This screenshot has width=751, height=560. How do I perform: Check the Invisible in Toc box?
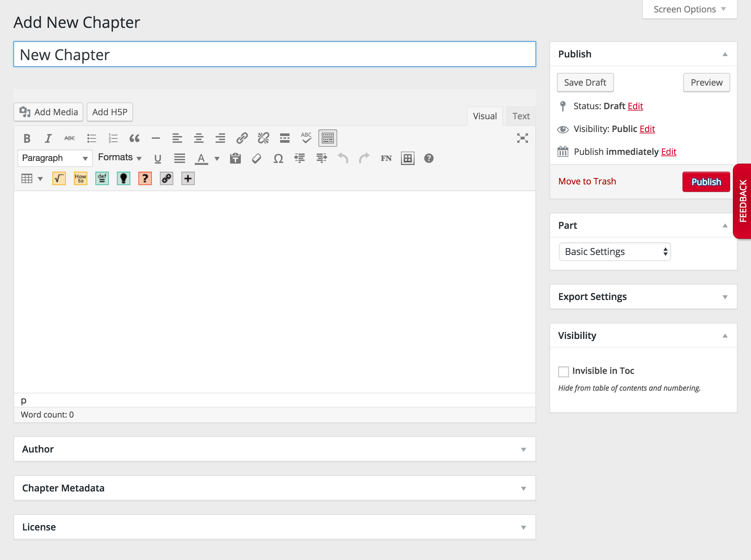pos(563,372)
